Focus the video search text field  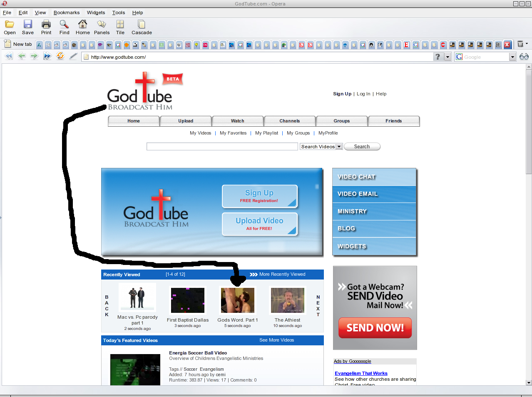pos(222,147)
